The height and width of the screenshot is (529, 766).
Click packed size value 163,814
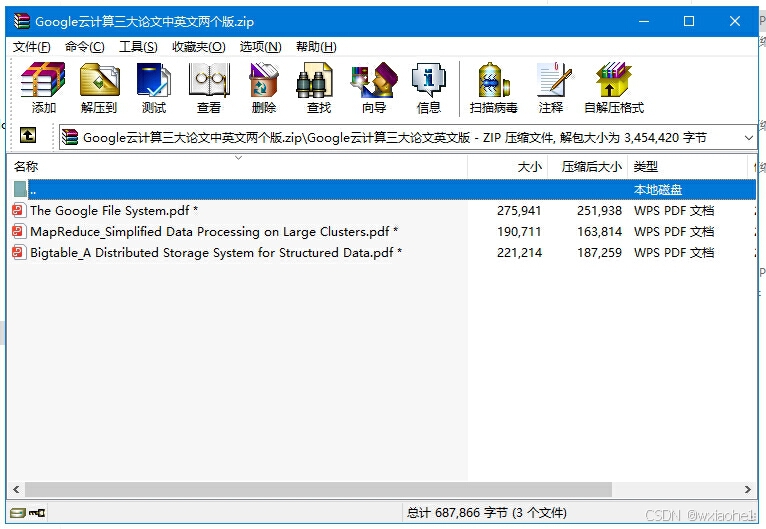click(599, 232)
